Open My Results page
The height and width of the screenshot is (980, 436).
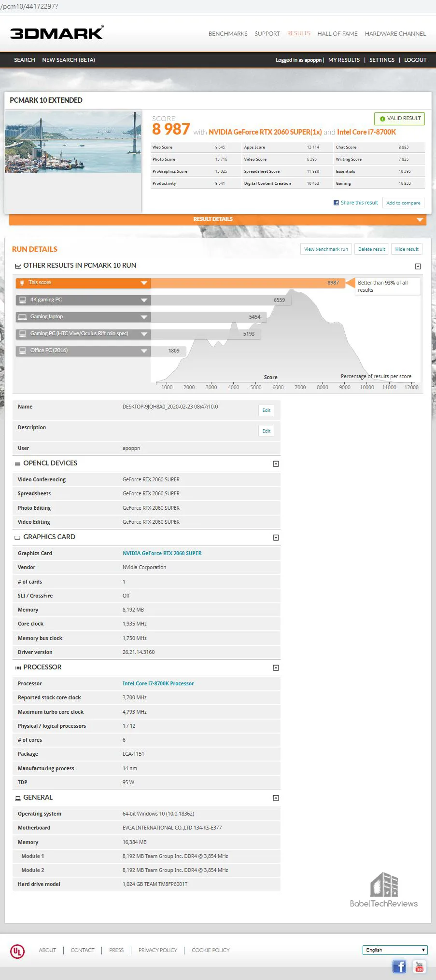pyautogui.click(x=344, y=60)
